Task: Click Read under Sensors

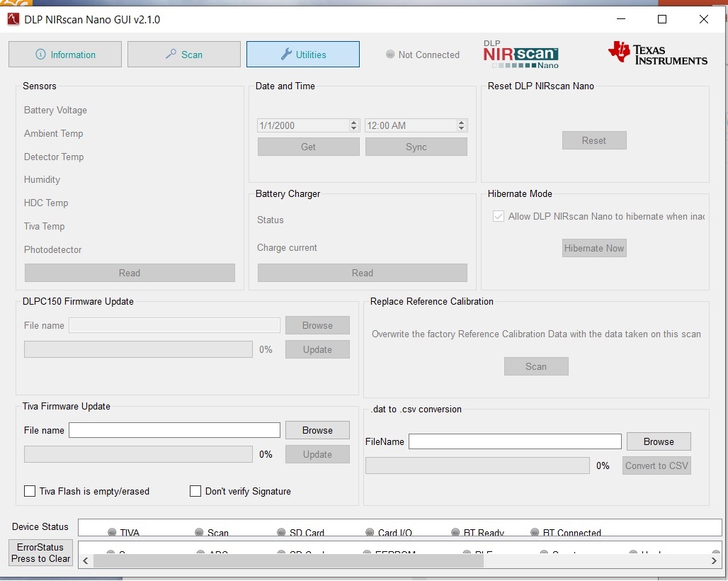Action: point(130,273)
